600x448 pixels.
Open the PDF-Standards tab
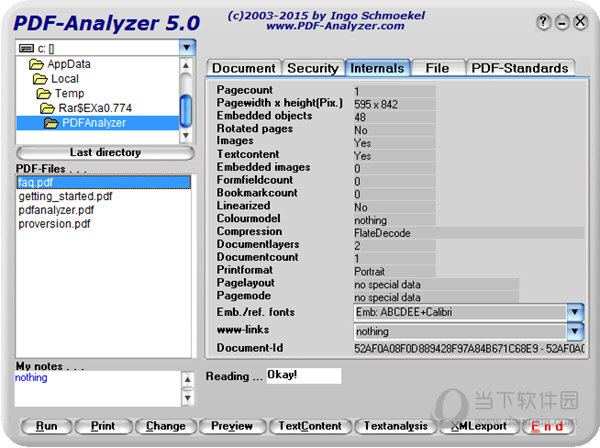tap(520, 68)
